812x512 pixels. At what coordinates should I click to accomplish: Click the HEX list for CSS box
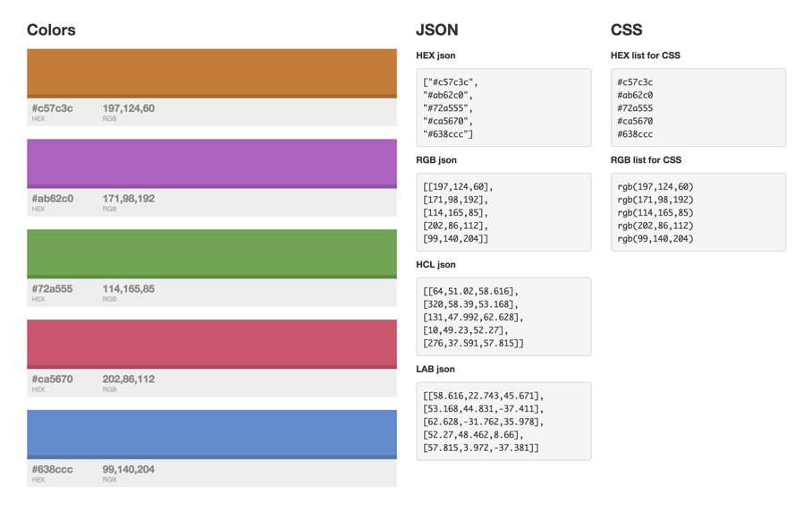pos(698,107)
